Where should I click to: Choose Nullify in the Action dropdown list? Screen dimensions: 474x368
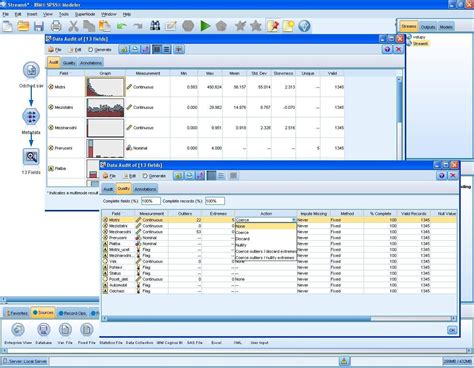[x=266, y=245]
